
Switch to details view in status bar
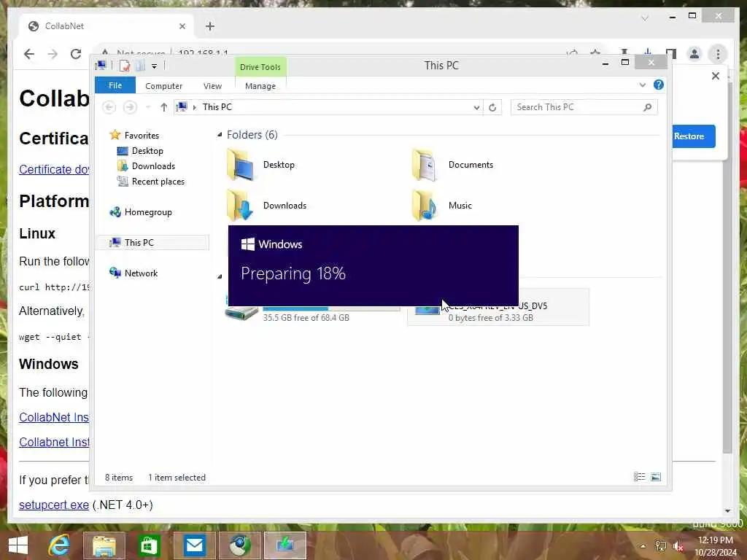639,477
